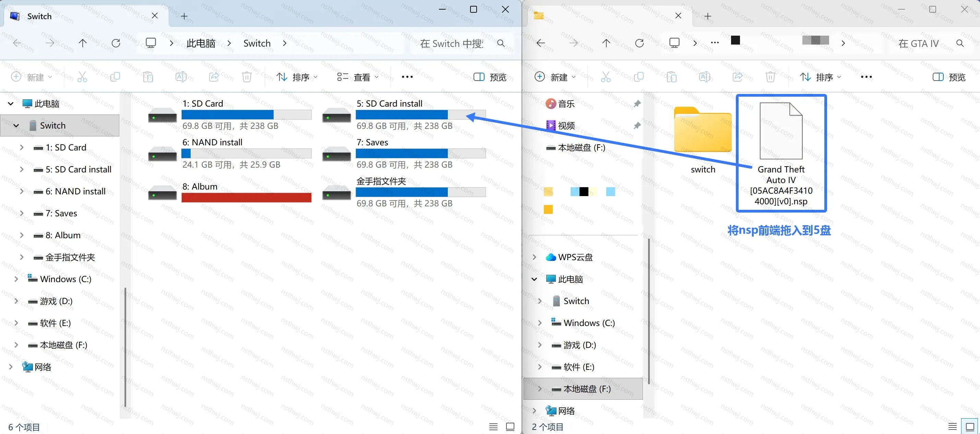Refresh the GTA IV window
980x434 pixels.
pos(640,43)
